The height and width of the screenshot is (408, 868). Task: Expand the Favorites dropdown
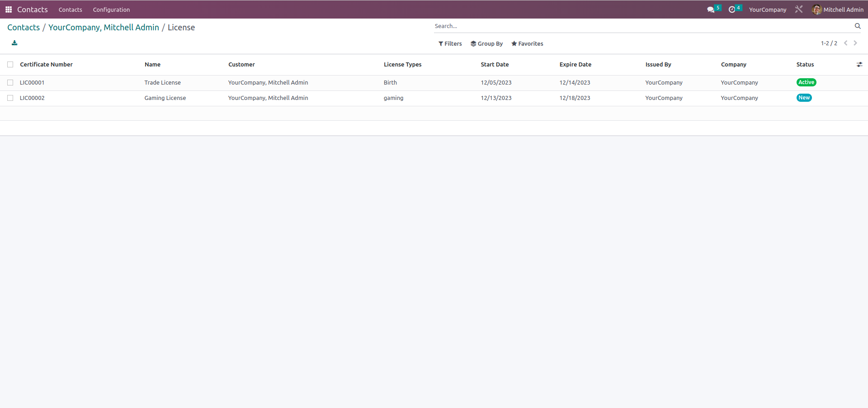[527, 44]
